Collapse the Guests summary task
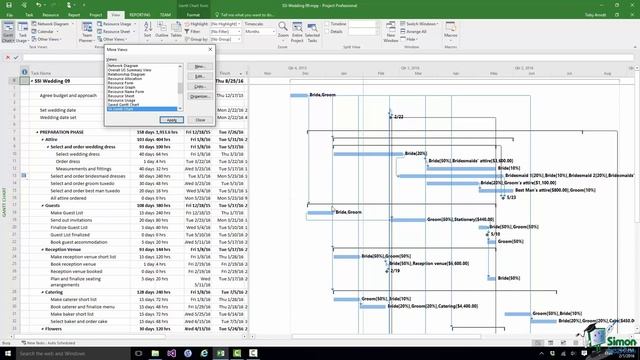Viewport: 640px width, 360px height. point(42,206)
